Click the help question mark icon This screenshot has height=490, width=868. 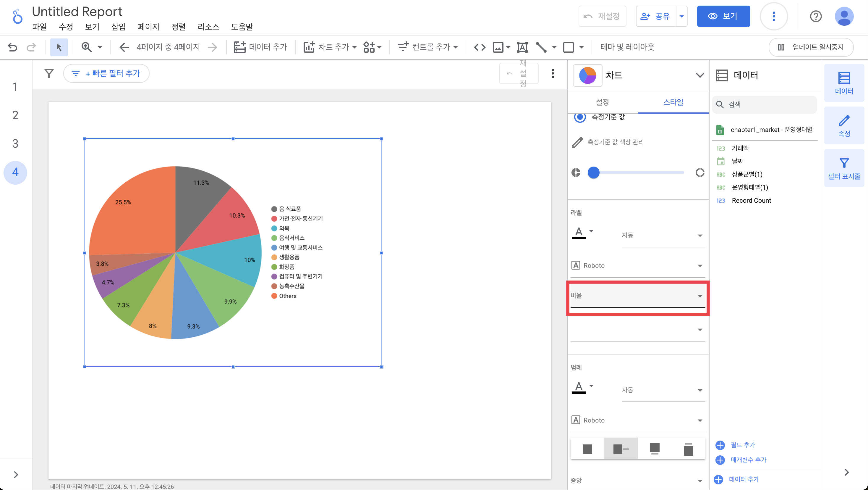tap(815, 16)
